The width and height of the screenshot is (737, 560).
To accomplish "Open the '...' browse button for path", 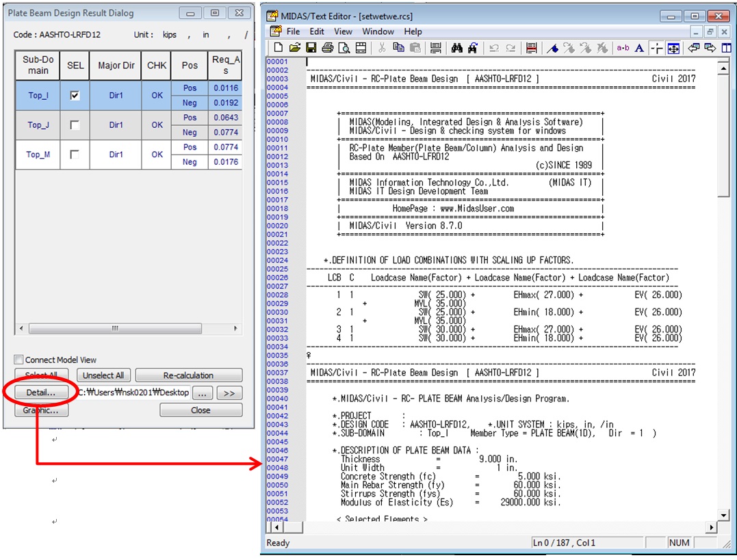I will tap(202, 393).
